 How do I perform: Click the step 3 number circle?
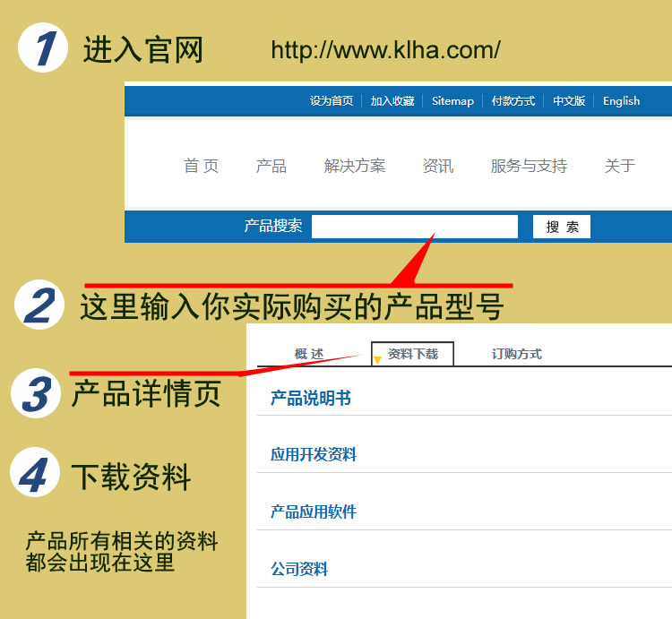click(x=36, y=393)
